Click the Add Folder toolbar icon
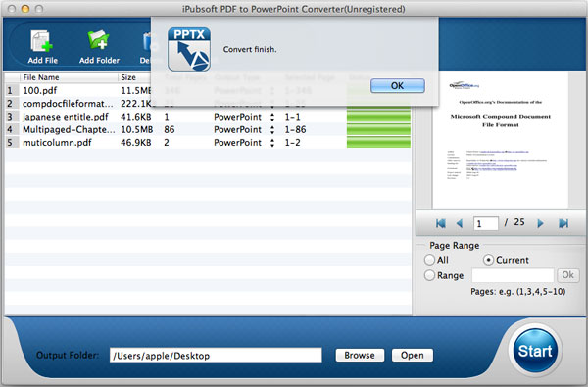 (x=99, y=46)
